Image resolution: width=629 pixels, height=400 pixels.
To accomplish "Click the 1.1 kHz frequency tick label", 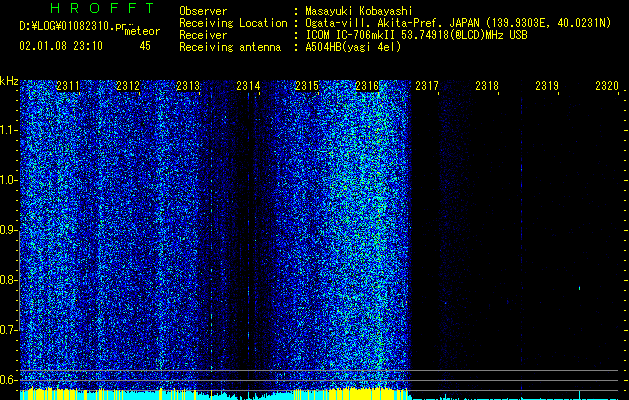I will pos(8,130).
